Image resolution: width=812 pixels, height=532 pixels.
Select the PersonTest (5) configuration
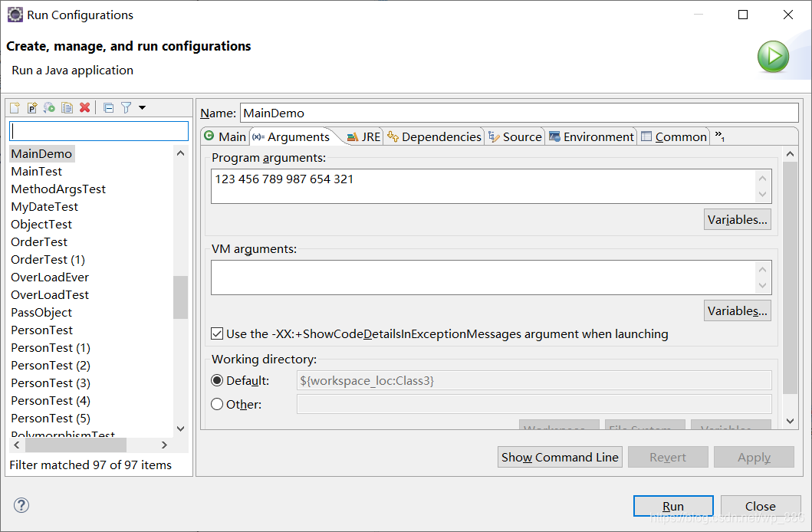[x=51, y=418]
